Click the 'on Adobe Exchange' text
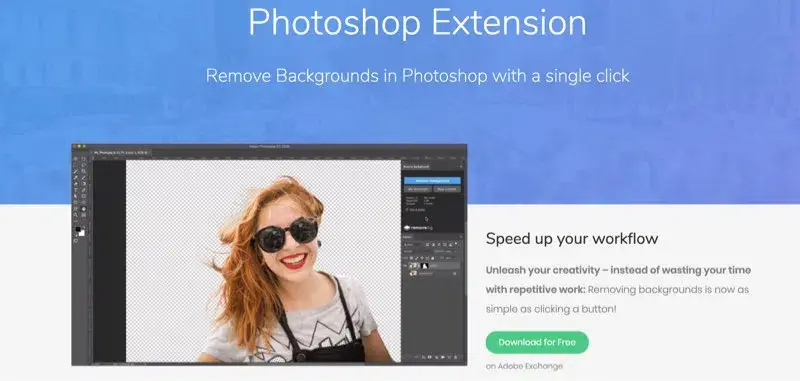Screen dimensions: 800x381 pos(524,366)
